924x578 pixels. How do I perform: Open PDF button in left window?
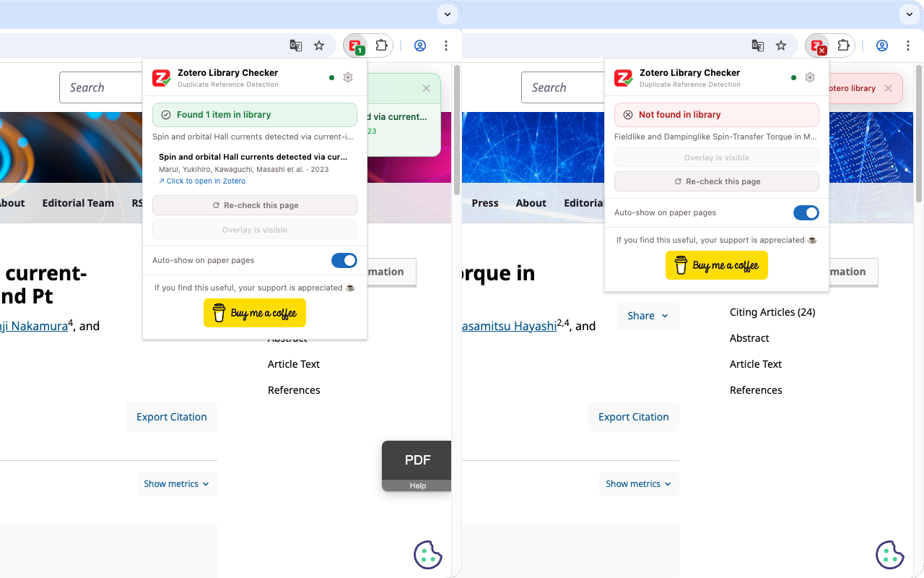point(417,460)
